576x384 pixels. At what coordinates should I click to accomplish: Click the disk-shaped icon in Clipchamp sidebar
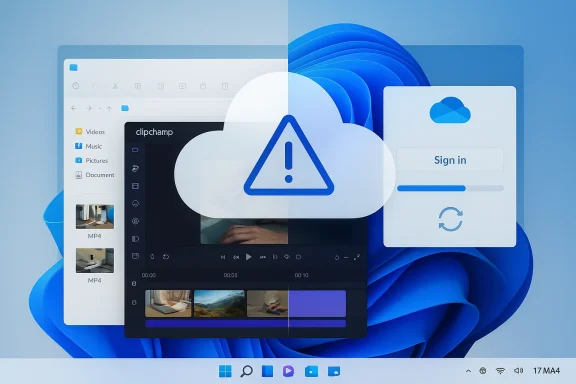coord(135,256)
